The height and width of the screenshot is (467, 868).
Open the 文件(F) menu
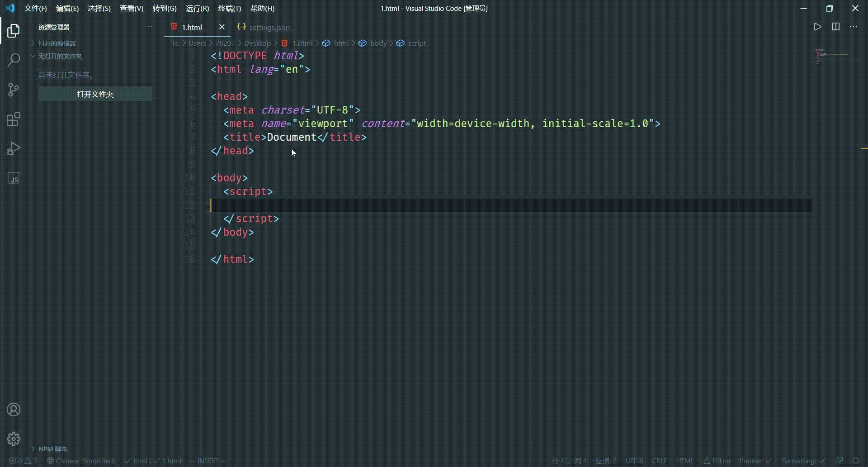[x=35, y=8]
